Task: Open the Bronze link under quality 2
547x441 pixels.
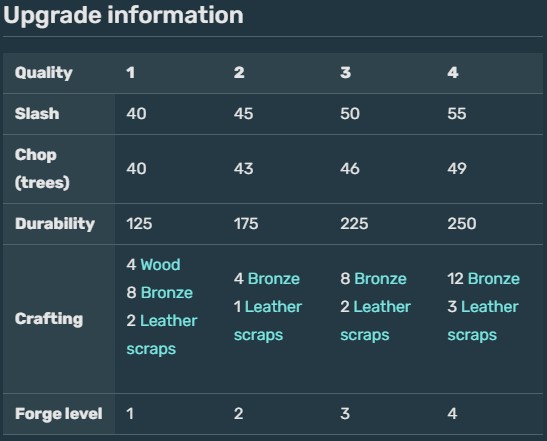Action: 274,279
